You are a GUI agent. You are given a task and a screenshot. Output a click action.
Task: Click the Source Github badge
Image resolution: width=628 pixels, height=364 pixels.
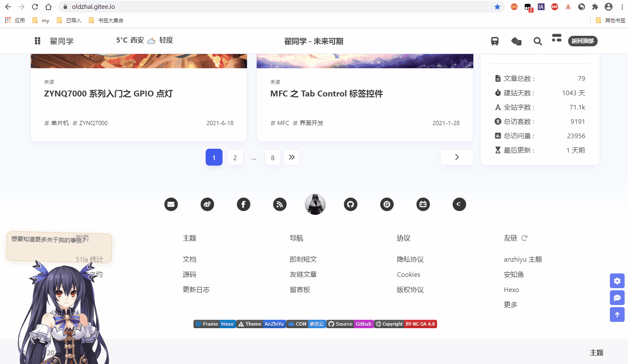click(x=350, y=324)
